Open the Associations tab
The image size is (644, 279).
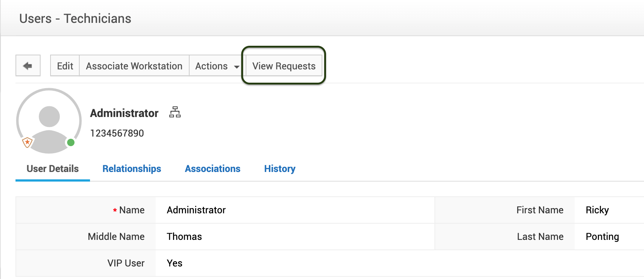point(212,169)
